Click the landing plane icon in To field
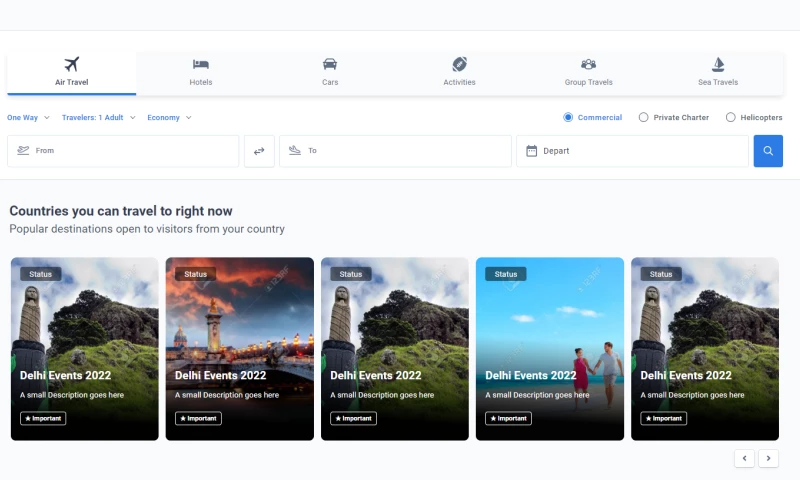The height and width of the screenshot is (480, 800). coord(295,150)
